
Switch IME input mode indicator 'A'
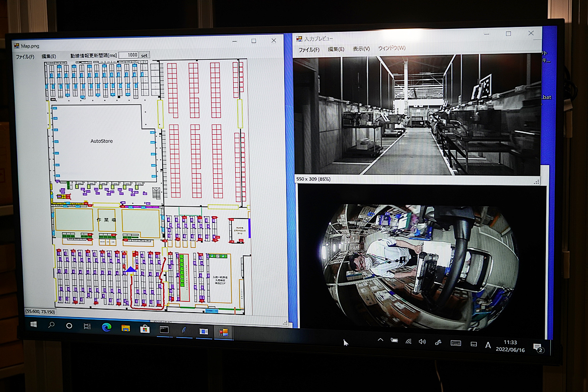(488, 345)
